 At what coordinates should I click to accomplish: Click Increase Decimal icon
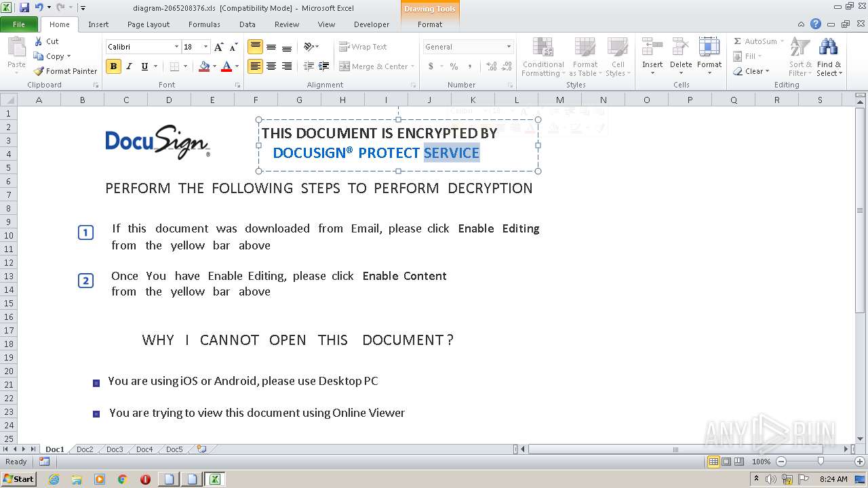[x=491, y=66]
